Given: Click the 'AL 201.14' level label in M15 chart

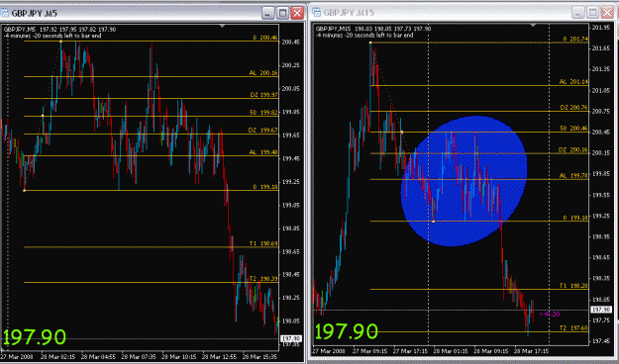Looking at the screenshot, I should [x=573, y=82].
